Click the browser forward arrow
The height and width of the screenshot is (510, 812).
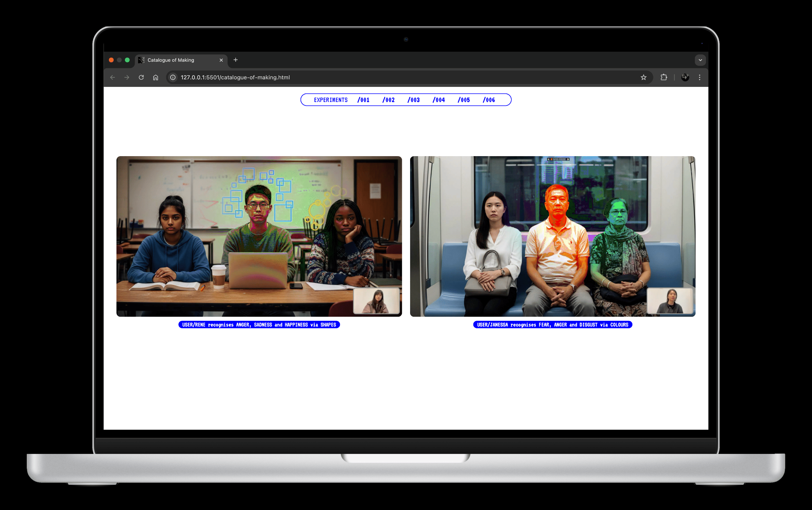[127, 77]
